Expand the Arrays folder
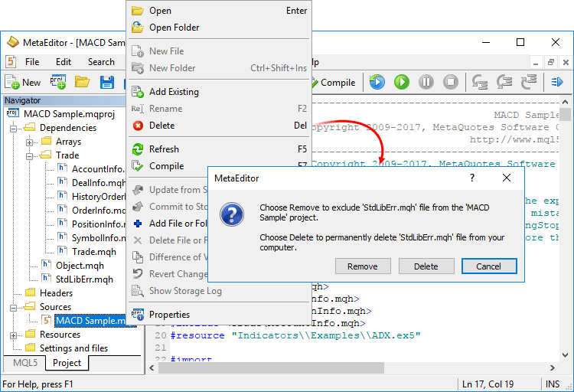This screenshot has height=392, width=574. click(x=29, y=142)
